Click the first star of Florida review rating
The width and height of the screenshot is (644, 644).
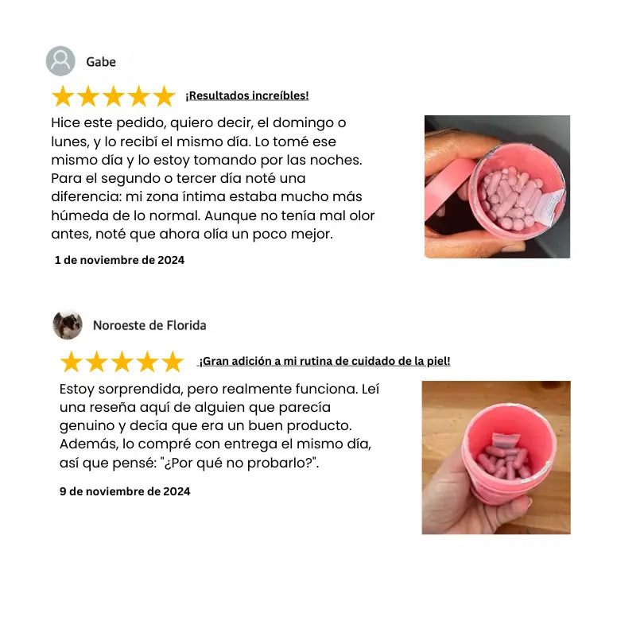[71, 362]
